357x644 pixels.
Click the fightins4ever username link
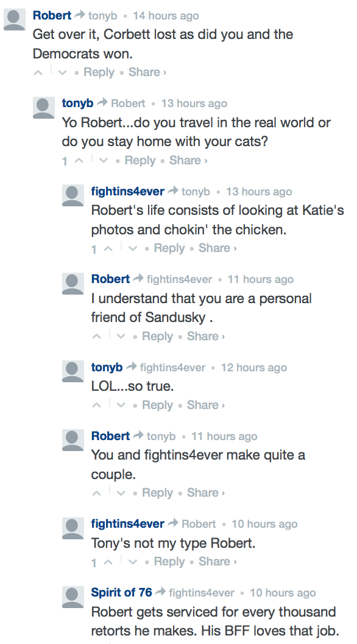point(127,191)
